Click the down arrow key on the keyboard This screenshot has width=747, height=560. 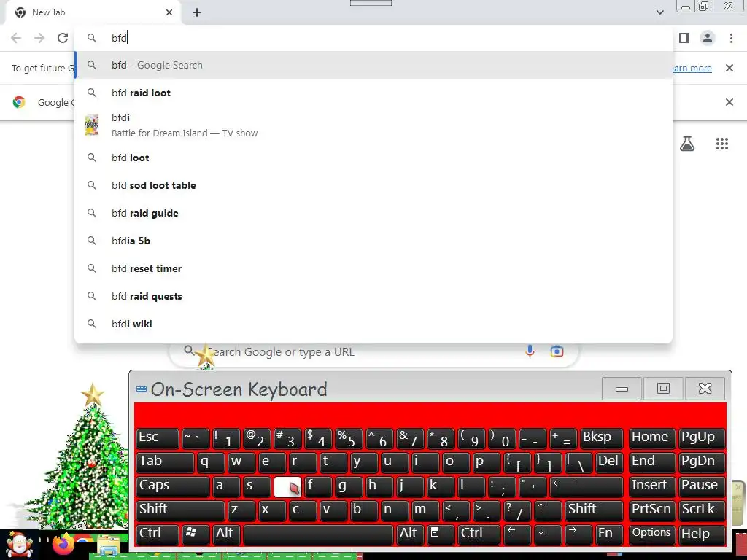pos(548,534)
